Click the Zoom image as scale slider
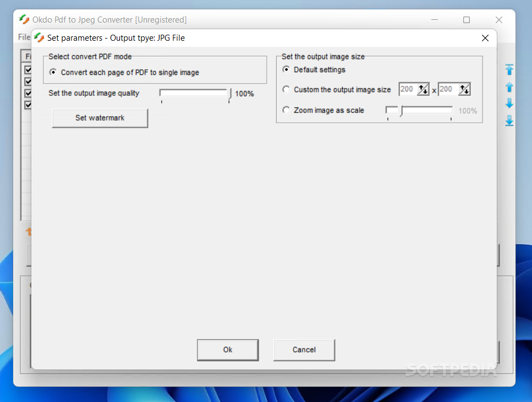The image size is (532, 402). (x=419, y=112)
